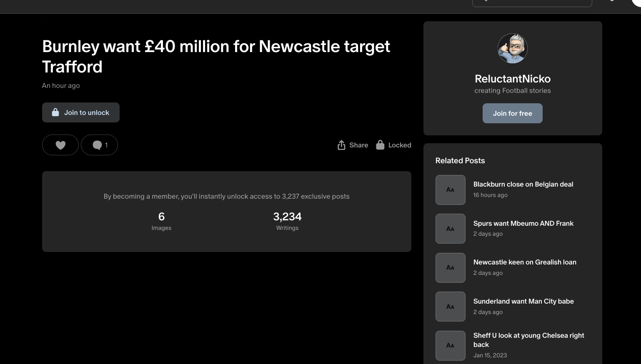Open Sunderland want Man City babe post
The image size is (641, 364).
[x=523, y=301]
